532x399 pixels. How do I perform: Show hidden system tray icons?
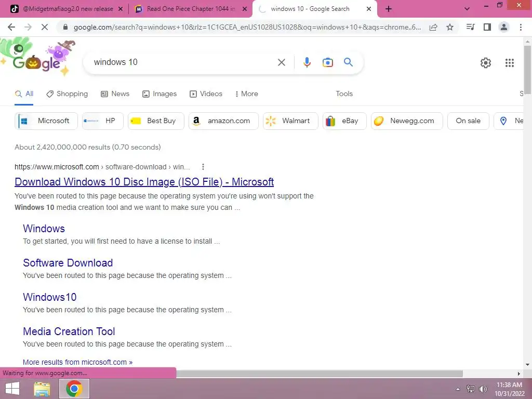click(458, 389)
